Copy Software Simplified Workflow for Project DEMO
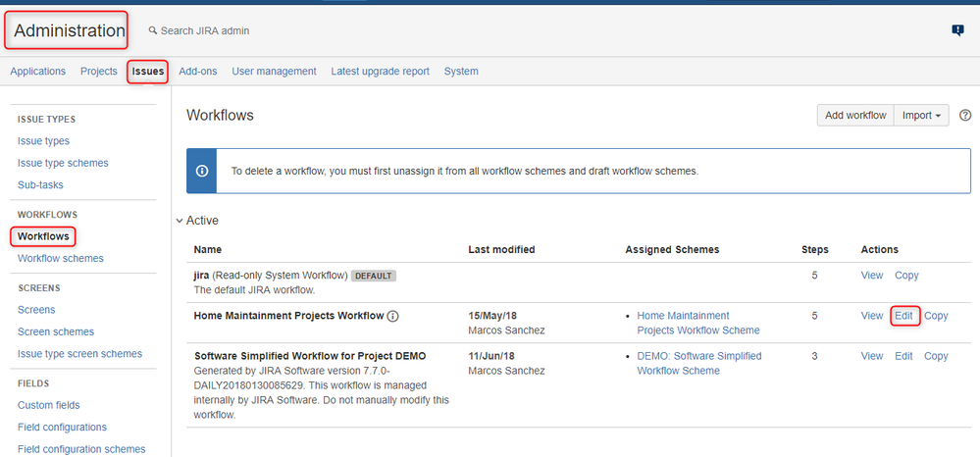980x457 pixels. [x=936, y=356]
